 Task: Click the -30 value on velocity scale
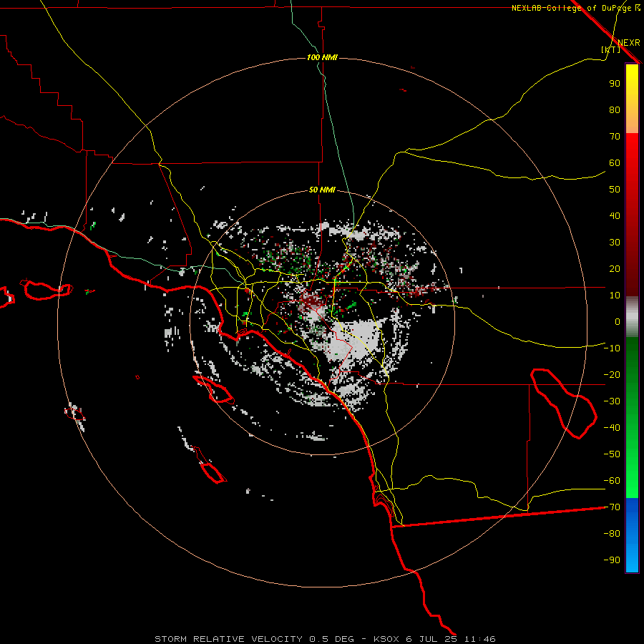click(x=612, y=401)
